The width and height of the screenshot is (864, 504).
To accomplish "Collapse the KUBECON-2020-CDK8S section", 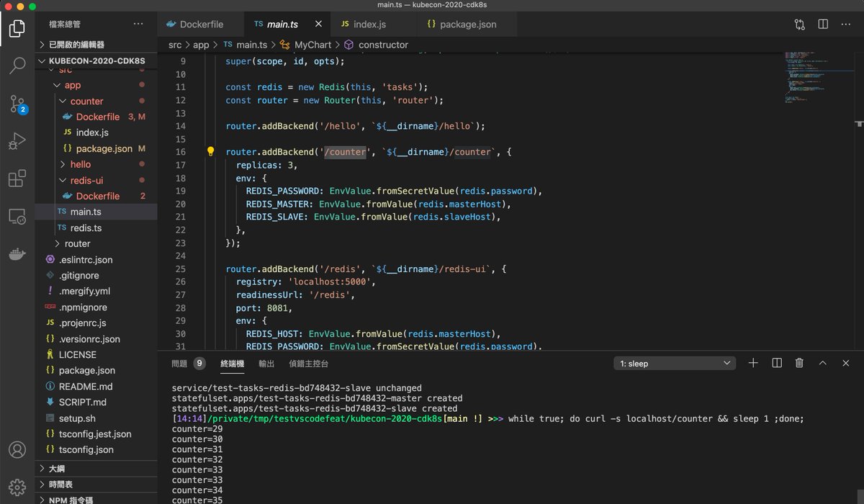I will coord(96,60).
